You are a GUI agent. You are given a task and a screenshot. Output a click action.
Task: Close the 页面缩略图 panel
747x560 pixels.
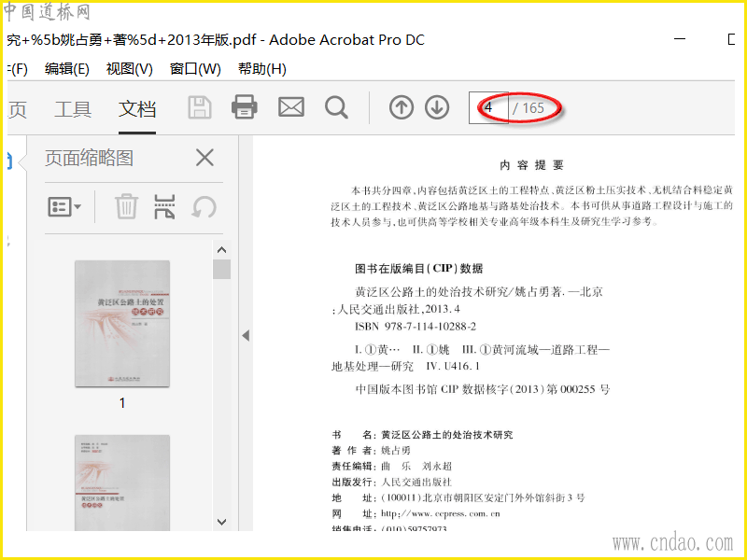[204, 157]
